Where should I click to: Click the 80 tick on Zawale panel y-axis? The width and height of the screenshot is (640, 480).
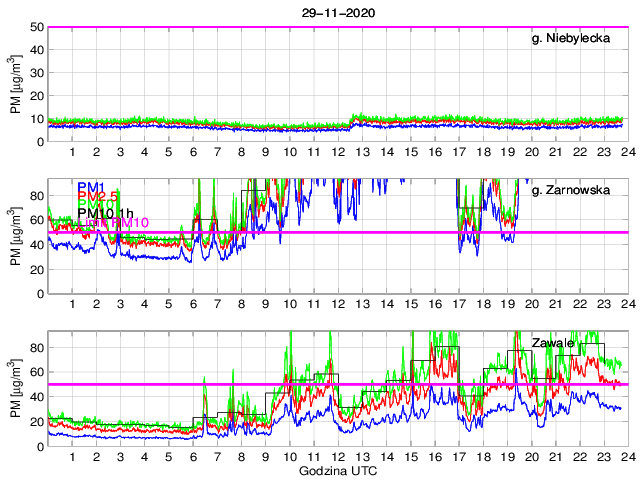coord(36,348)
